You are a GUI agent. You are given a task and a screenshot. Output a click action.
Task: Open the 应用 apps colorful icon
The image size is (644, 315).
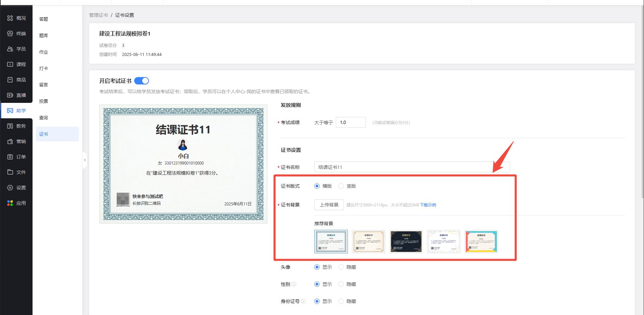click(x=10, y=203)
